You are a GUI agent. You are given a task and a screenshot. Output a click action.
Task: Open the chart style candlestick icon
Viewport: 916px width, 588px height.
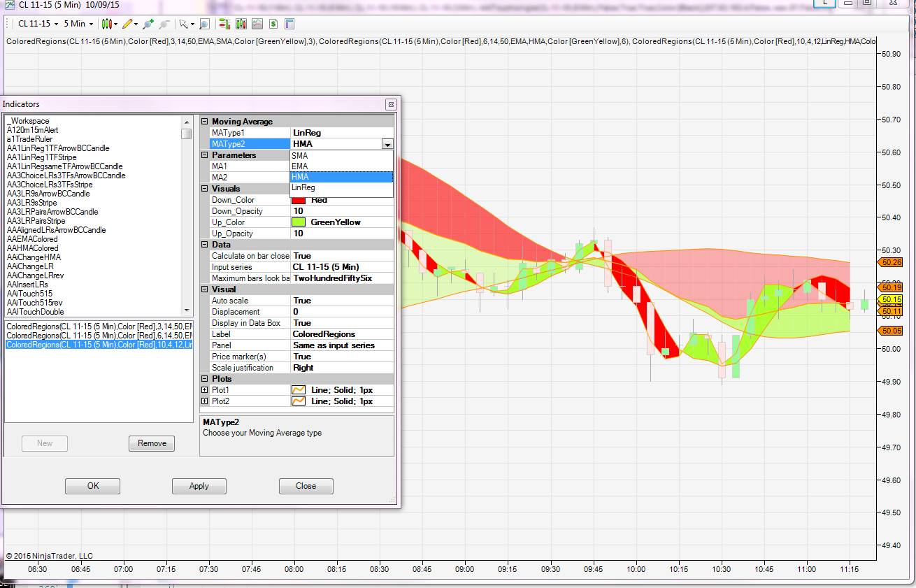click(107, 24)
